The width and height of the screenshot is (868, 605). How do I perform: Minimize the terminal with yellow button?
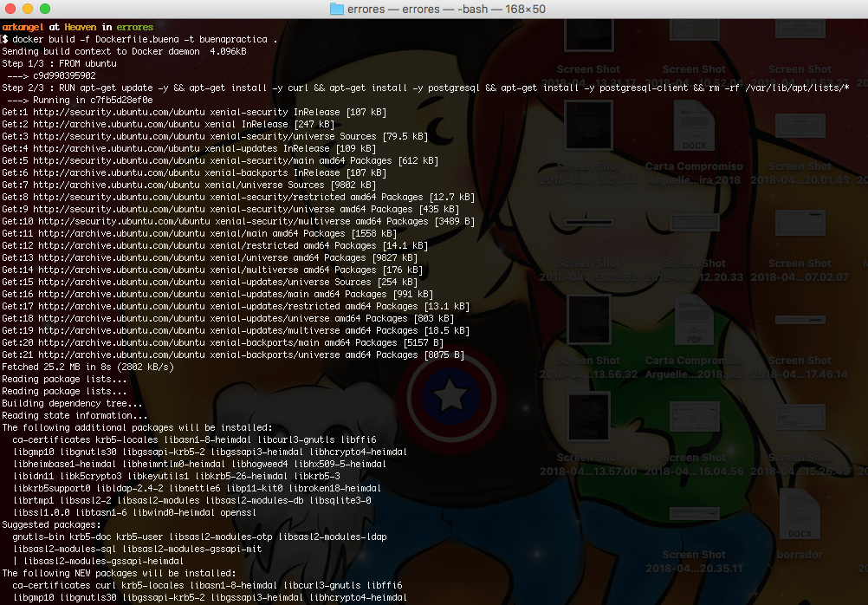coord(28,9)
